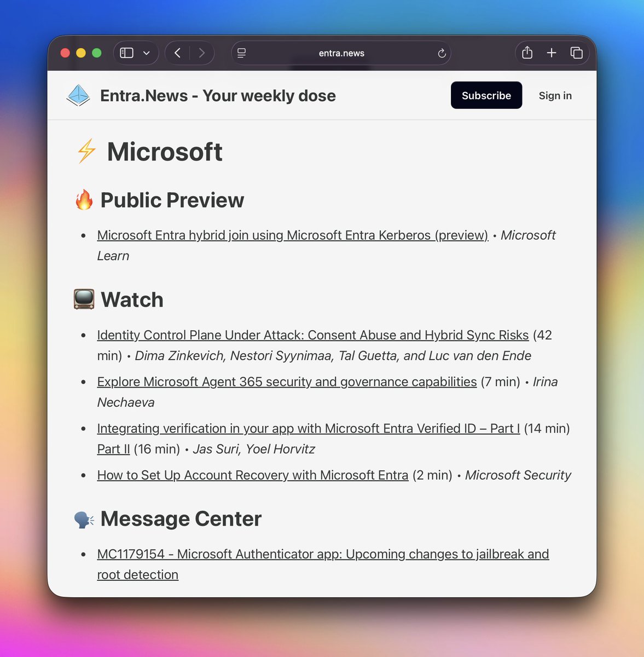Open the Entra.News site title
This screenshot has height=657, width=644.
(218, 96)
